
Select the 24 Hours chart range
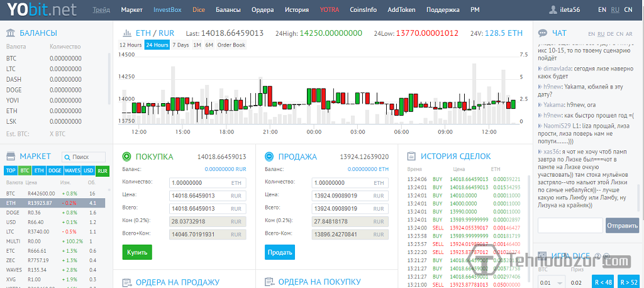[x=157, y=45]
